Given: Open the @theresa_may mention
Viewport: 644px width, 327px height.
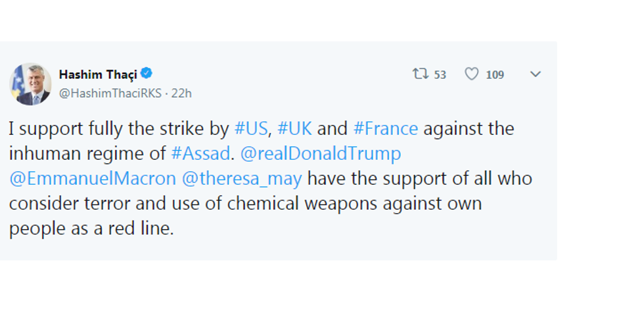Looking at the screenshot, I should pyautogui.click(x=242, y=178).
